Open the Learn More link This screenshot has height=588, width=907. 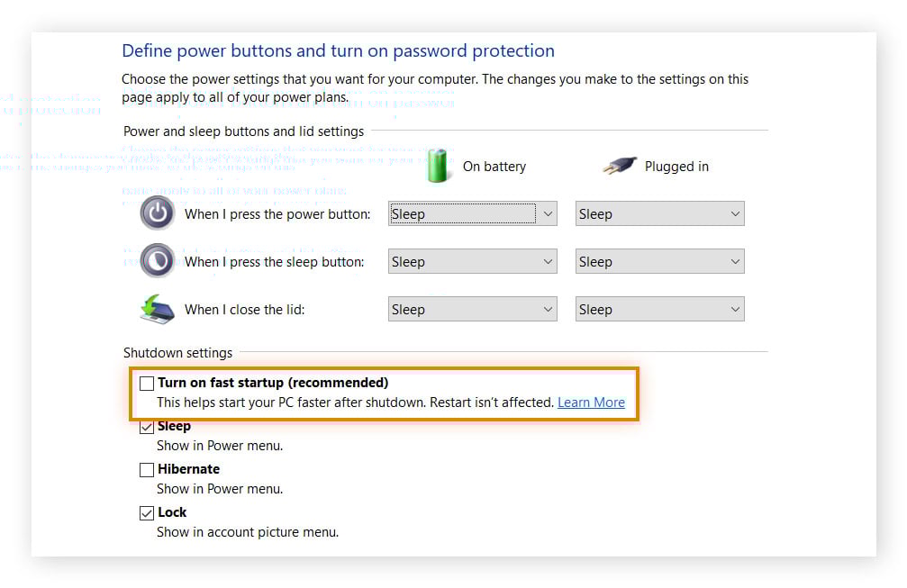[x=591, y=403]
